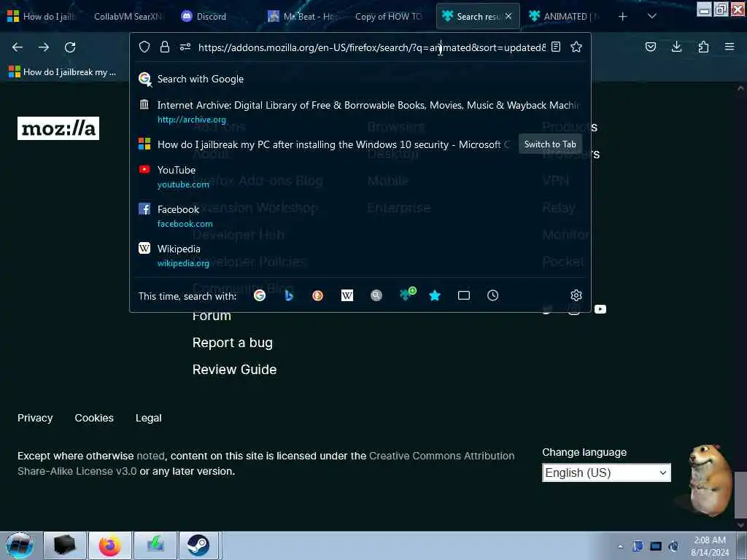Select the Wikipedia suggestion row
Image resolution: width=747 pixels, height=560 pixels.
[x=360, y=256]
